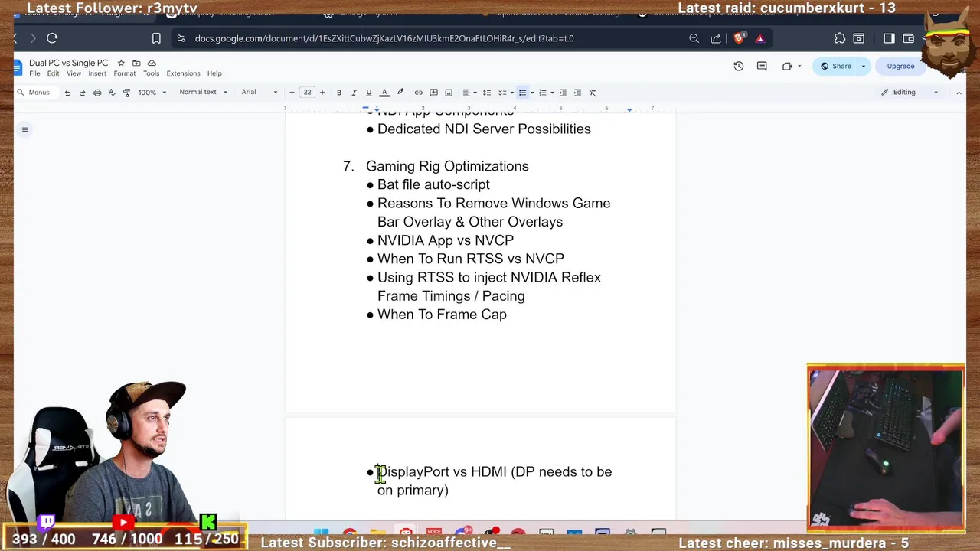Print the document with the printer icon
Screen dimensions: 980x551
click(x=97, y=93)
